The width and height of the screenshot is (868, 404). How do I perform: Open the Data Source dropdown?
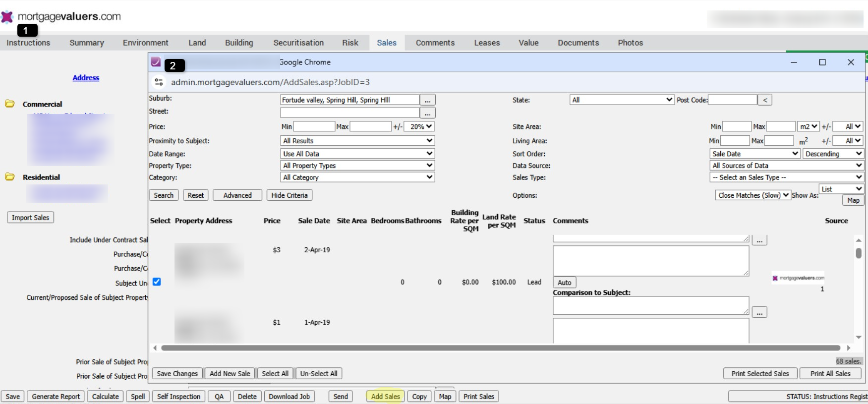[787, 166]
